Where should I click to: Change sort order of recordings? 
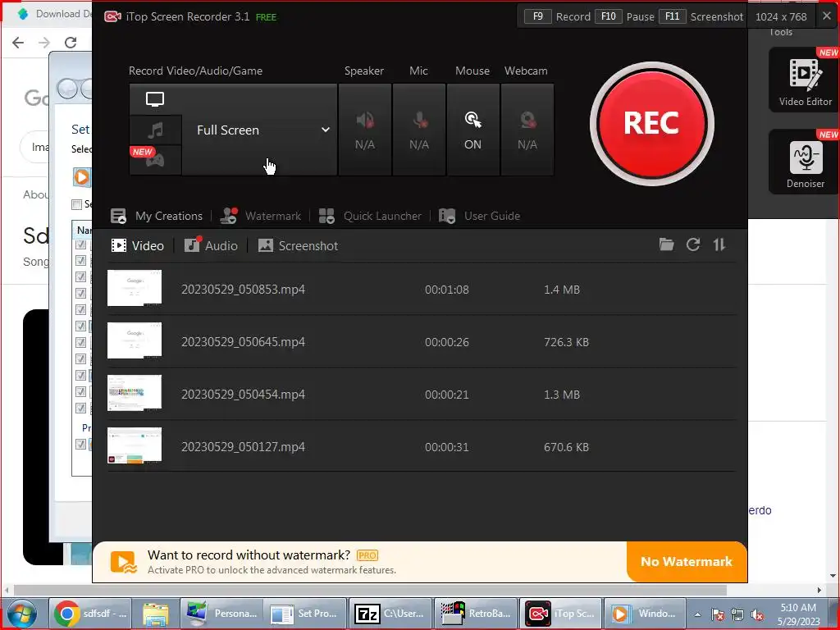pyautogui.click(x=719, y=244)
